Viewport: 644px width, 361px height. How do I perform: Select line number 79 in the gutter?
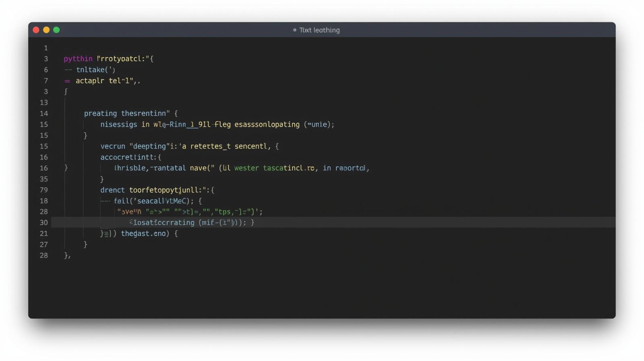(x=44, y=190)
